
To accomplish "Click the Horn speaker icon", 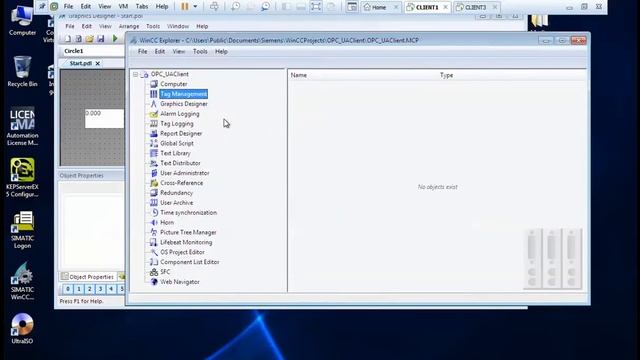I will [154, 222].
